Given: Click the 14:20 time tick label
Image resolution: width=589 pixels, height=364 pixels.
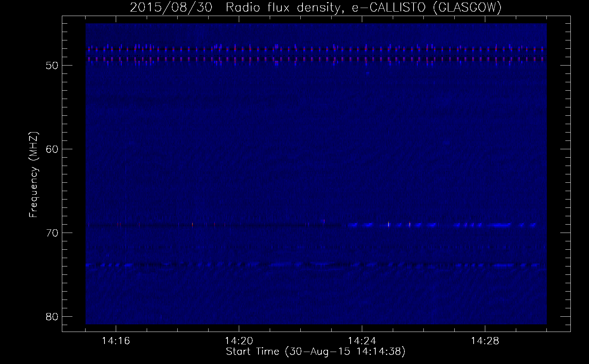Looking at the screenshot, I should [x=239, y=341].
